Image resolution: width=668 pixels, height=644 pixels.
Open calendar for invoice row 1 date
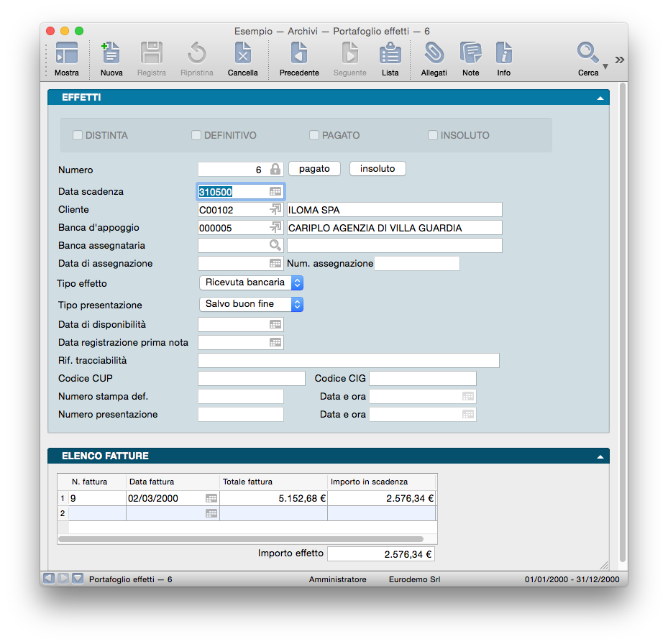(211, 498)
